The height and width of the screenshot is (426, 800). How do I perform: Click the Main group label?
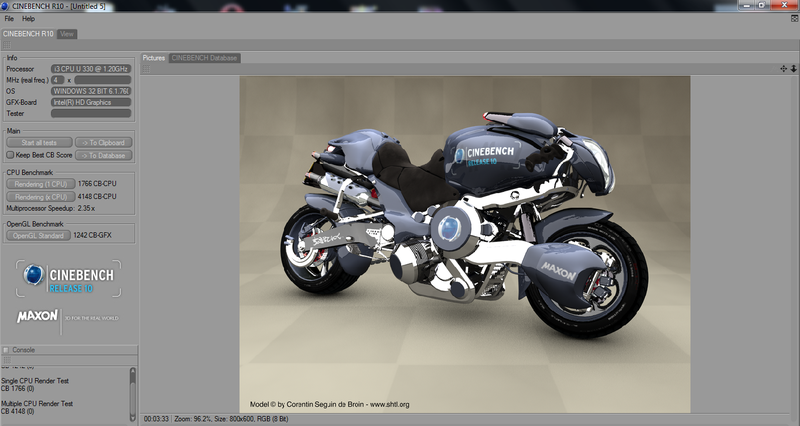click(x=13, y=131)
